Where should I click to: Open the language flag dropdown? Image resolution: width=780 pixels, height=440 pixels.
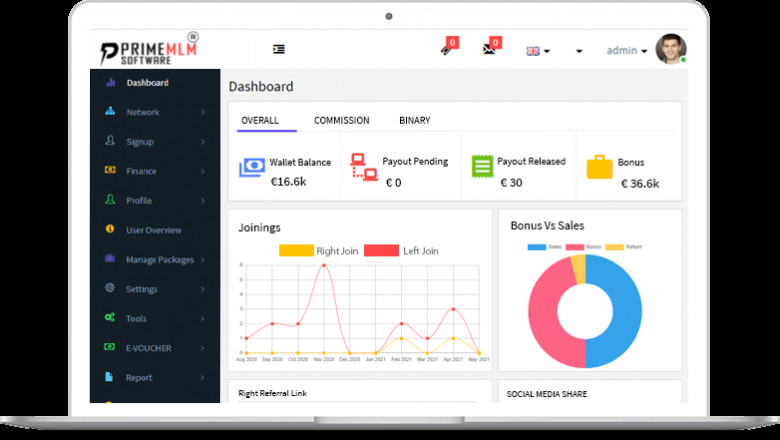point(537,51)
